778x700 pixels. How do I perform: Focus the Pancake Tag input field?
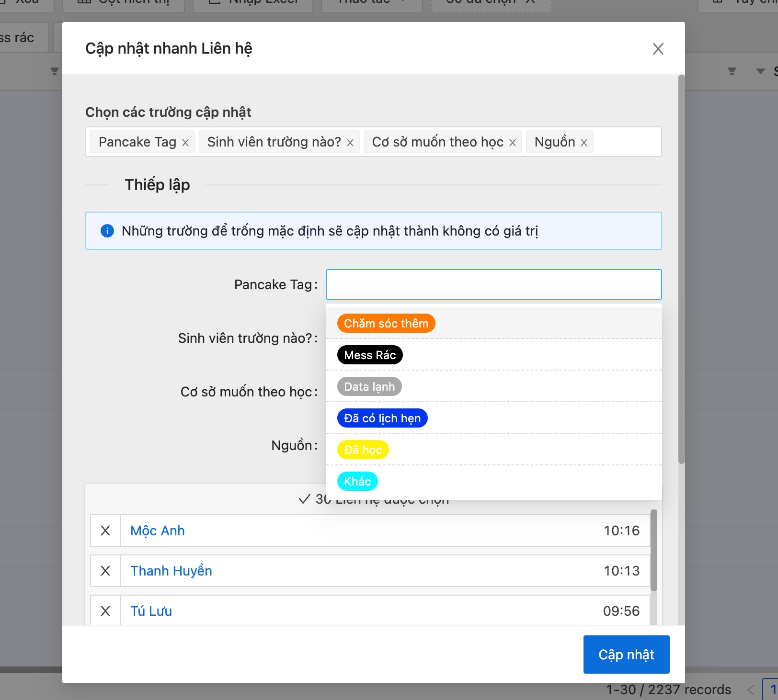click(x=493, y=284)
